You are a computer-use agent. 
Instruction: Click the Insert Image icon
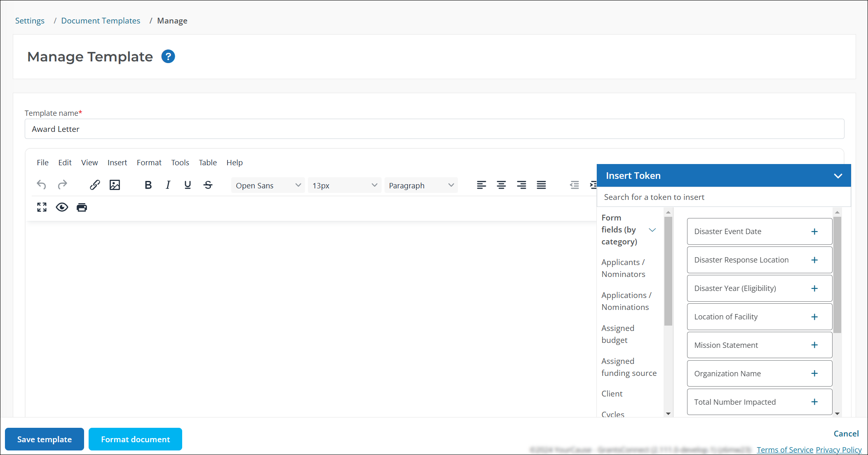(x=115, y=185)
